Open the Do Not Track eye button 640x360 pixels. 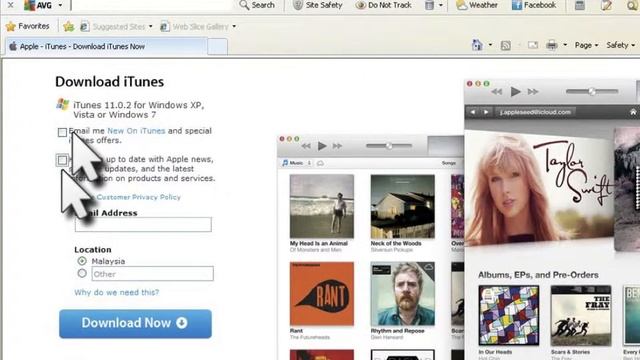coord(383,5)
